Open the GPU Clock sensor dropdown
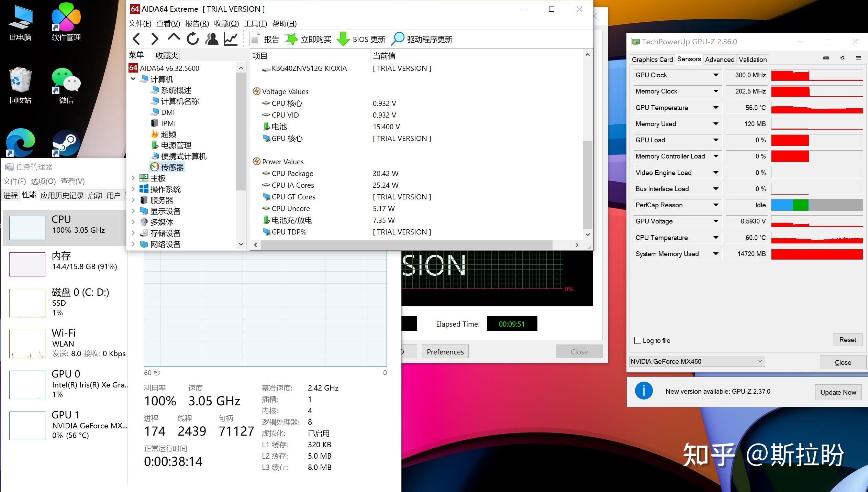 coord(716,75)
